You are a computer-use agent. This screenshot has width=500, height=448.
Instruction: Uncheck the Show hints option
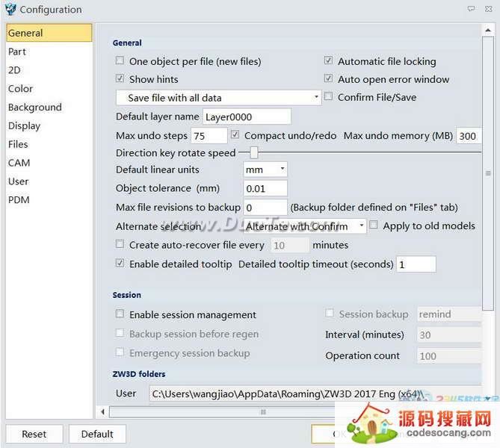tap(120, 79)
